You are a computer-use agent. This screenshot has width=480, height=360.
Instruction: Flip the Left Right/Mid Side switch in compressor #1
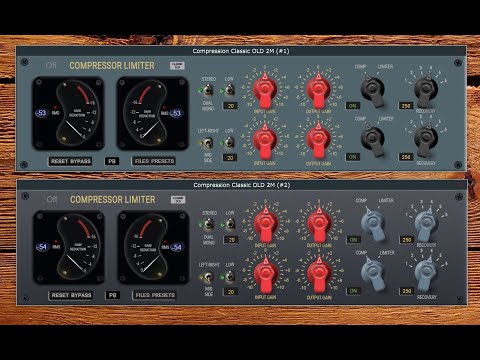click(x=208, y=143)
